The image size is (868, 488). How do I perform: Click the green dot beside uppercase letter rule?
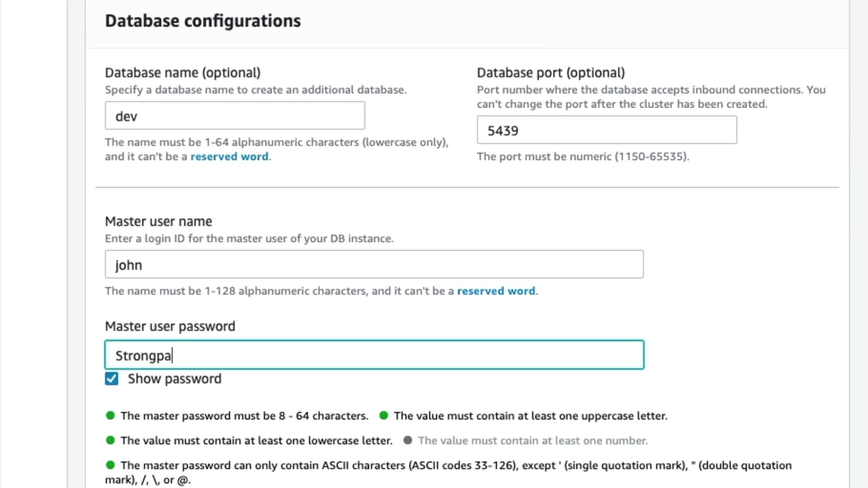(384, 416)
